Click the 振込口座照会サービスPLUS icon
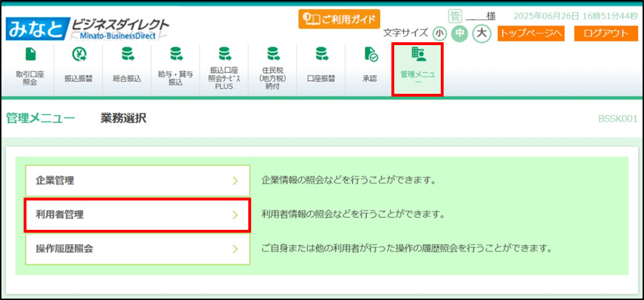644x300 pixels. point(224,54)
